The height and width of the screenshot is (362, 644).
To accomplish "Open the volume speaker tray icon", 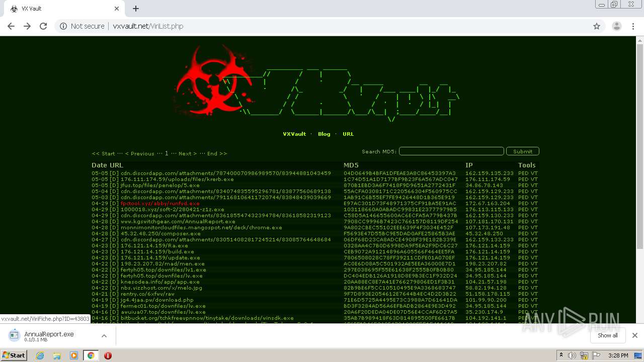I will pos(573,355).
